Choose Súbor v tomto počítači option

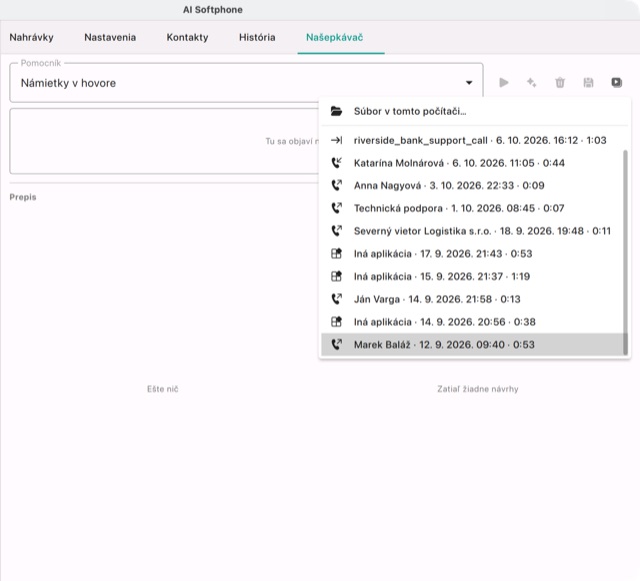pos(474,111)
